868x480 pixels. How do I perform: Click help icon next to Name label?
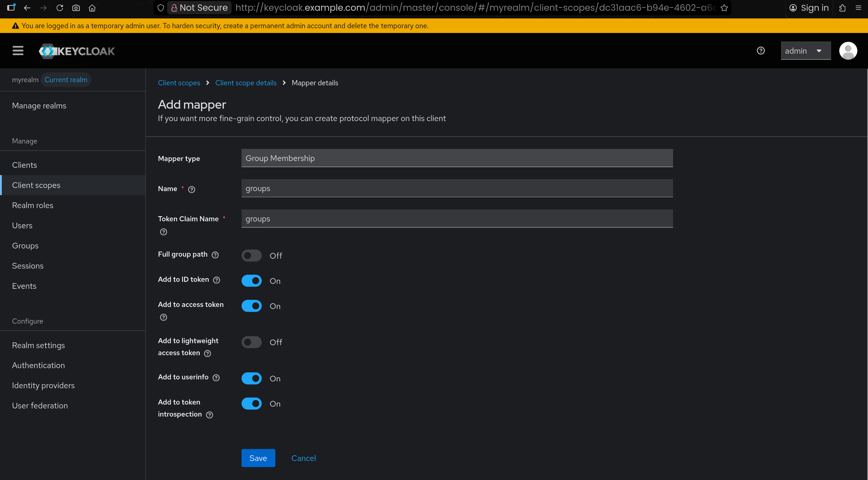point(192,189)
